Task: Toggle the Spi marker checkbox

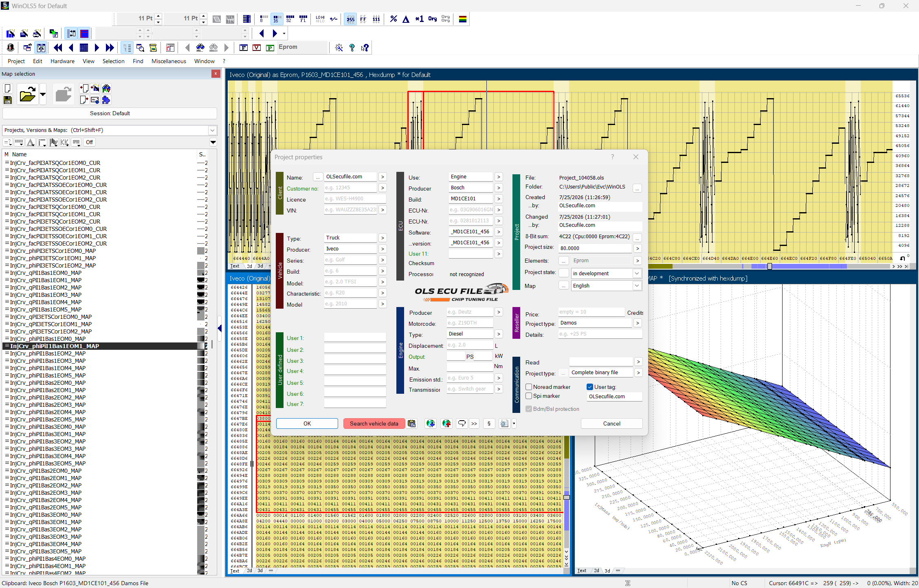Action: 529,396
